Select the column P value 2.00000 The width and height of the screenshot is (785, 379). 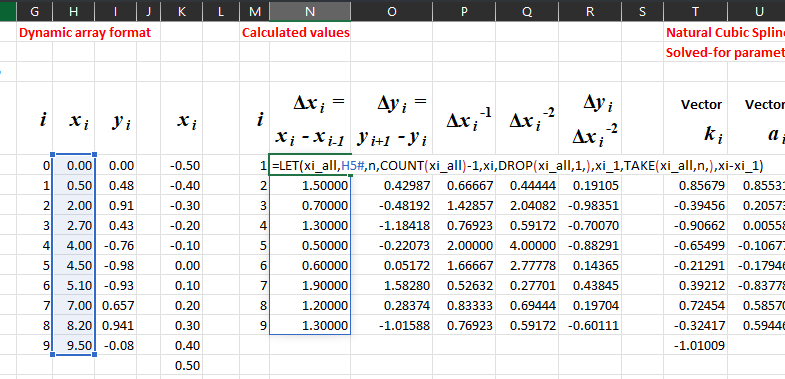point(464,246)
